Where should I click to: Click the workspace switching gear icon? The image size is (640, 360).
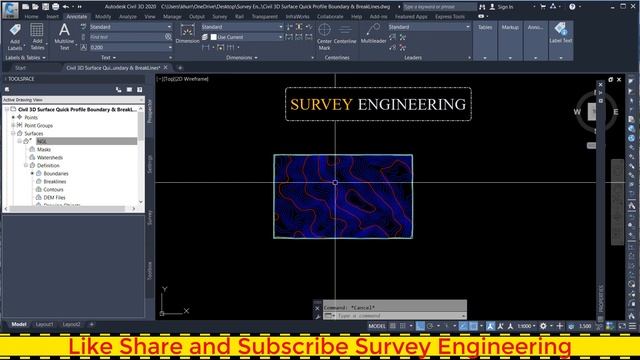pos(543,326)
